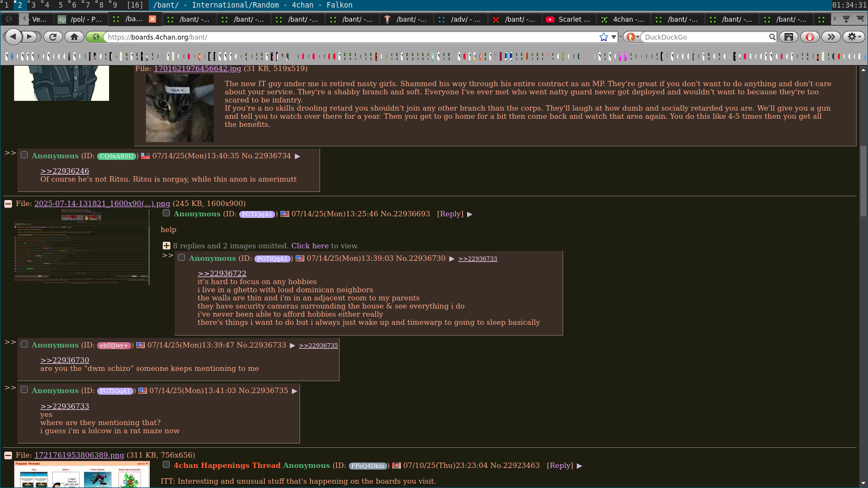Switch to workspace 1 in top bar
The image size is (868, 488).
[7, 5]
